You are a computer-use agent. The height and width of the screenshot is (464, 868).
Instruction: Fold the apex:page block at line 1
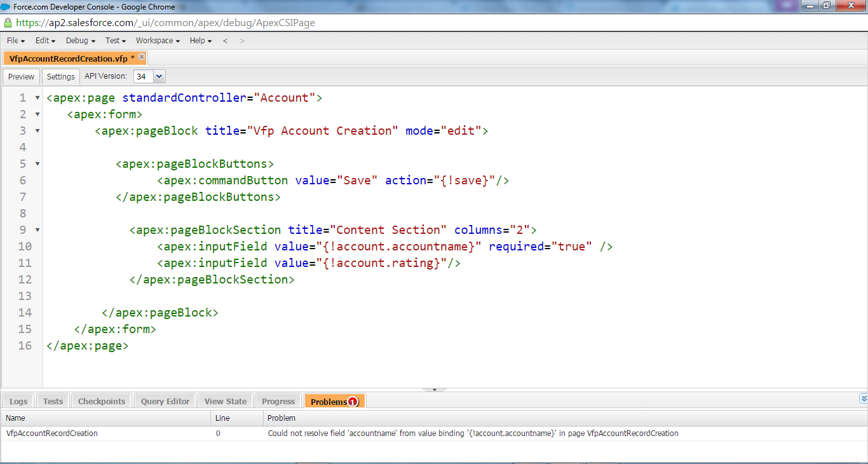coord(37,98)
